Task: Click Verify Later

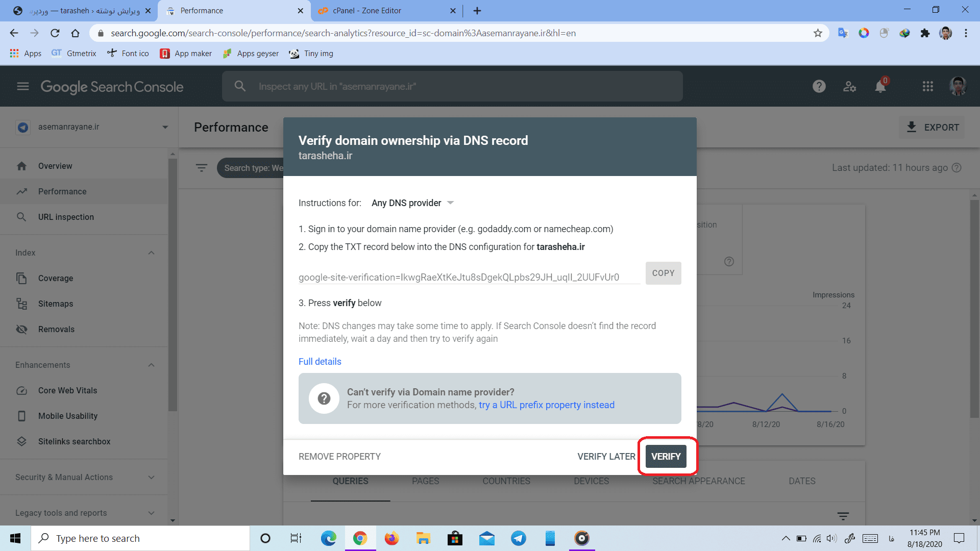Action: coord(606,457)
